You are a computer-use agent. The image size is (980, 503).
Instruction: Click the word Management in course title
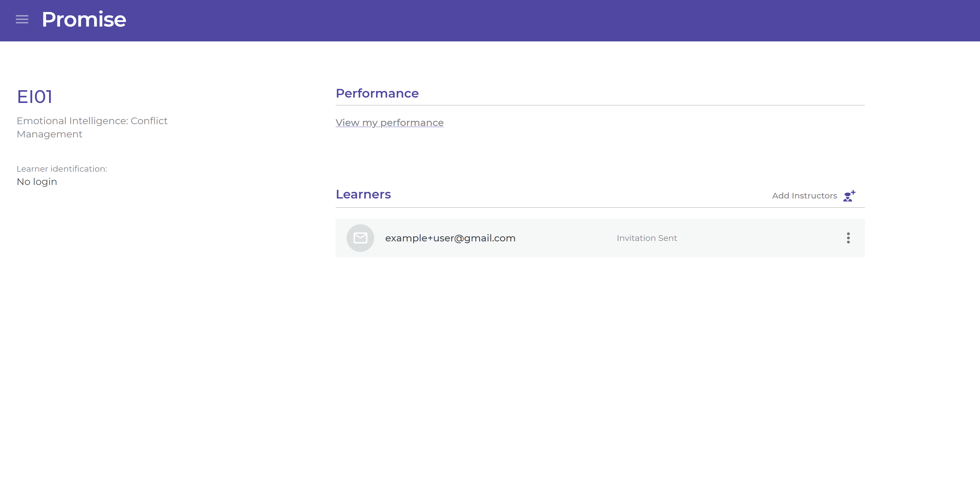[50, 134]
